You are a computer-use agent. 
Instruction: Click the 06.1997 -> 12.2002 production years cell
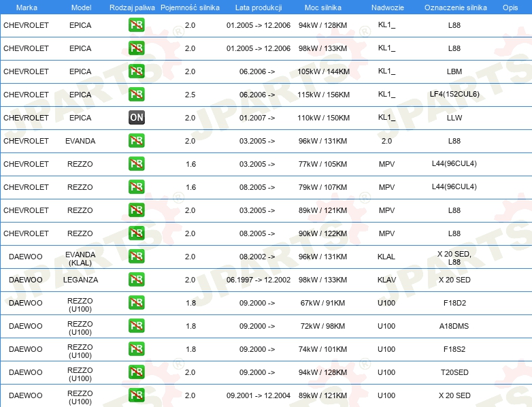point(259,280)
